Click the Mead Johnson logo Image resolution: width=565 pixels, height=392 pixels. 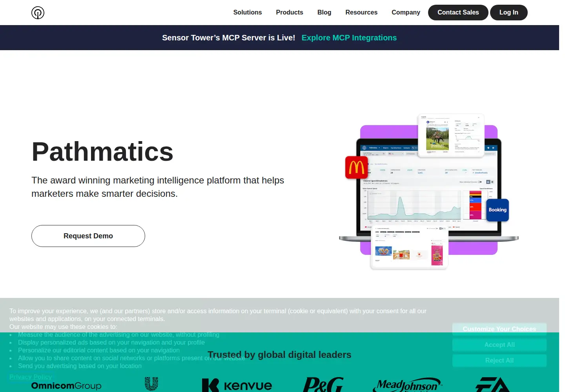(x=408, y=385)
